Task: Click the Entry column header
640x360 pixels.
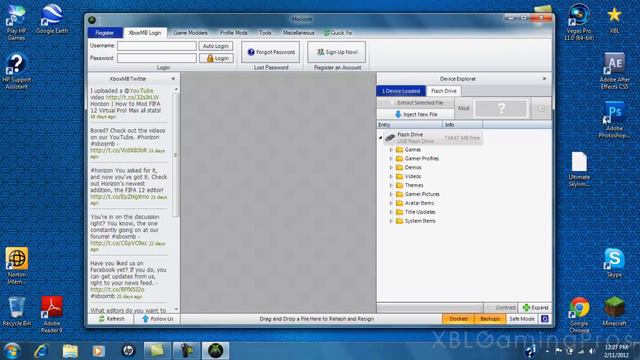Action: point(409,124)
